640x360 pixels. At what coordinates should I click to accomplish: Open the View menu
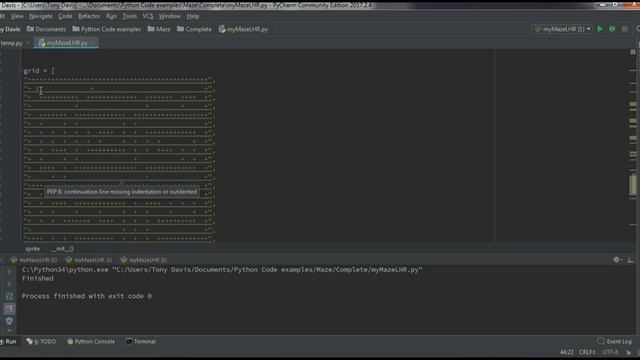[x=17, y=16]
